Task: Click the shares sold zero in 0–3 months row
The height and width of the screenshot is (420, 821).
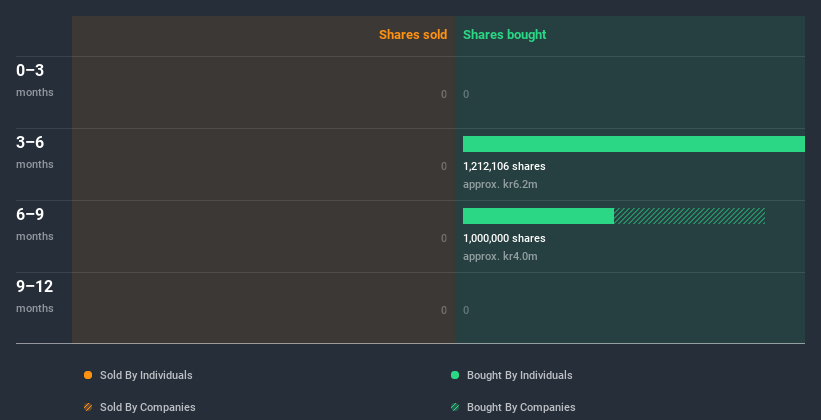Action: (444, 94)
